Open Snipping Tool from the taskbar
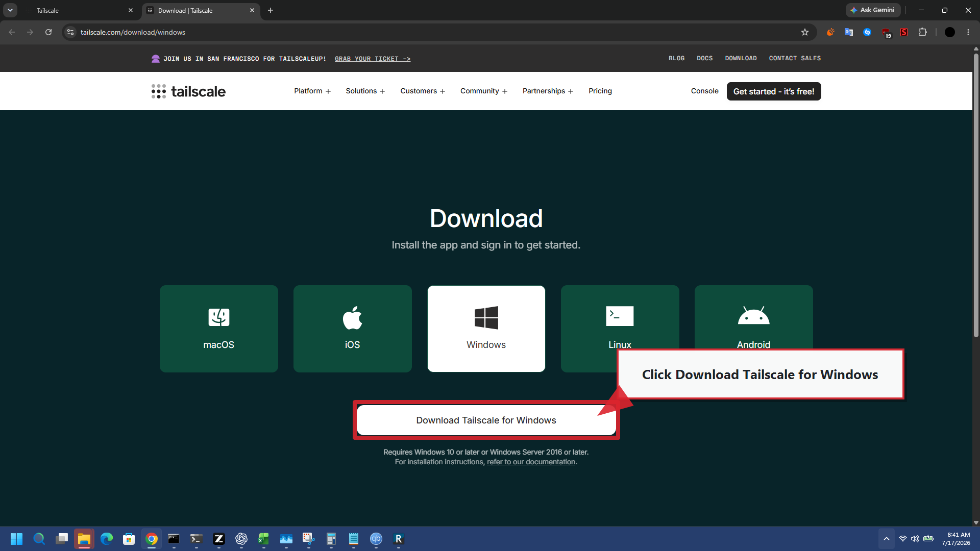Image resolution: width=980 pixels, height=551 pixels. pyautogui.click(x=309, y=539)
